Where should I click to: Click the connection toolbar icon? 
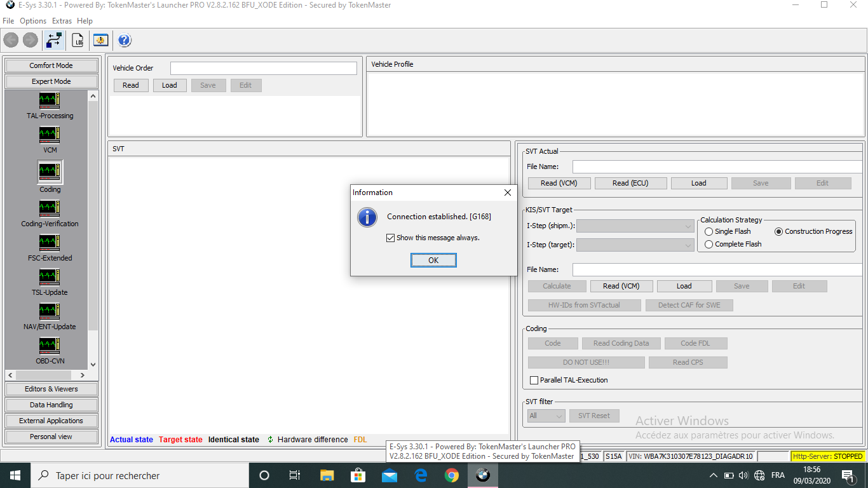pos(54,40)
